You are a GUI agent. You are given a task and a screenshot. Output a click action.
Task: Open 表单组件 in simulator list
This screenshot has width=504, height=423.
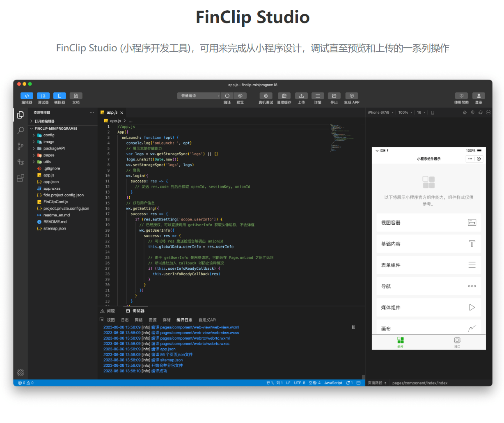(x=428, y=265)
